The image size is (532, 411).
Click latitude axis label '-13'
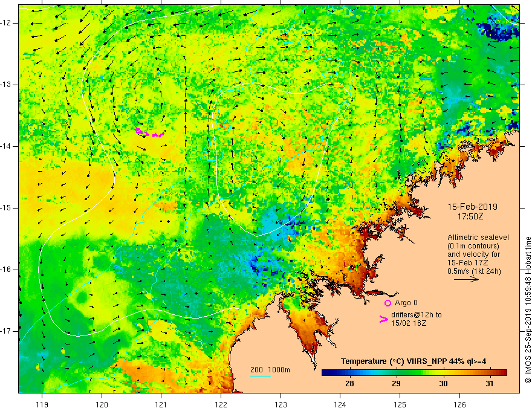pos(6,85)
